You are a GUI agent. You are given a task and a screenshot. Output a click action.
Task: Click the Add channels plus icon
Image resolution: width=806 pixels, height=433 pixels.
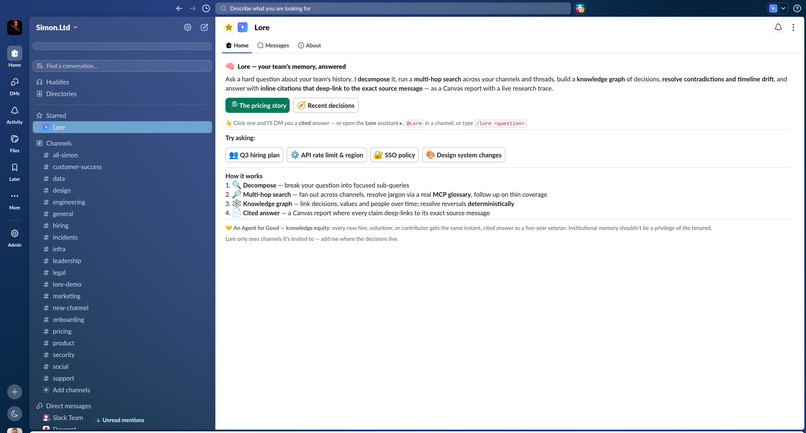tap(46, 390)
